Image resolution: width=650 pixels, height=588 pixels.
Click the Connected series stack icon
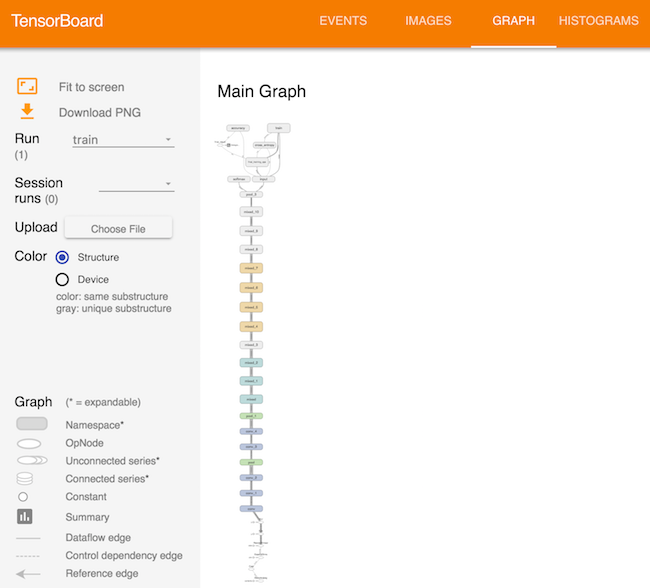pyautogui.click(x=24, y=479)
